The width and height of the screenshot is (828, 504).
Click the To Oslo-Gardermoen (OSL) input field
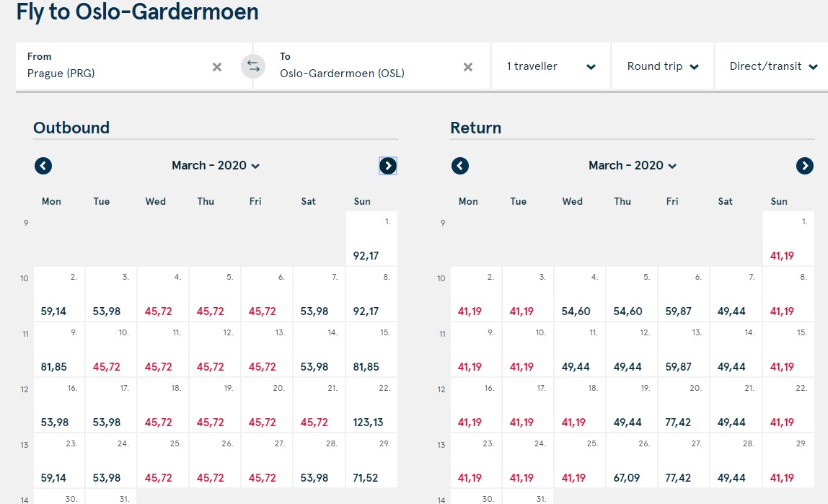(371, 66)
